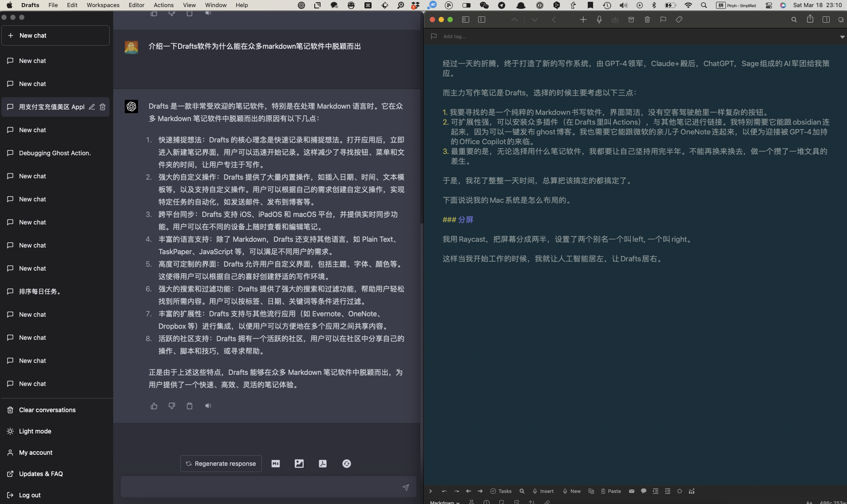Open View menu in menu bar

pos(189,5)
